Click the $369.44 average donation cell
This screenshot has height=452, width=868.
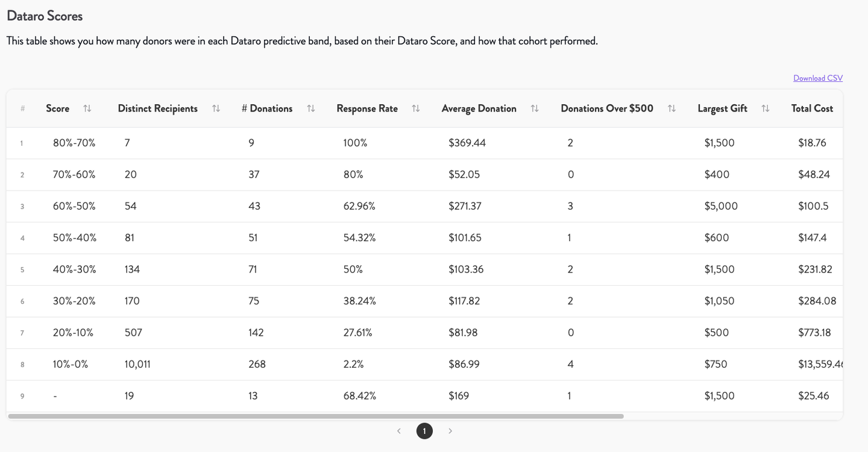(x=467, y=143)
